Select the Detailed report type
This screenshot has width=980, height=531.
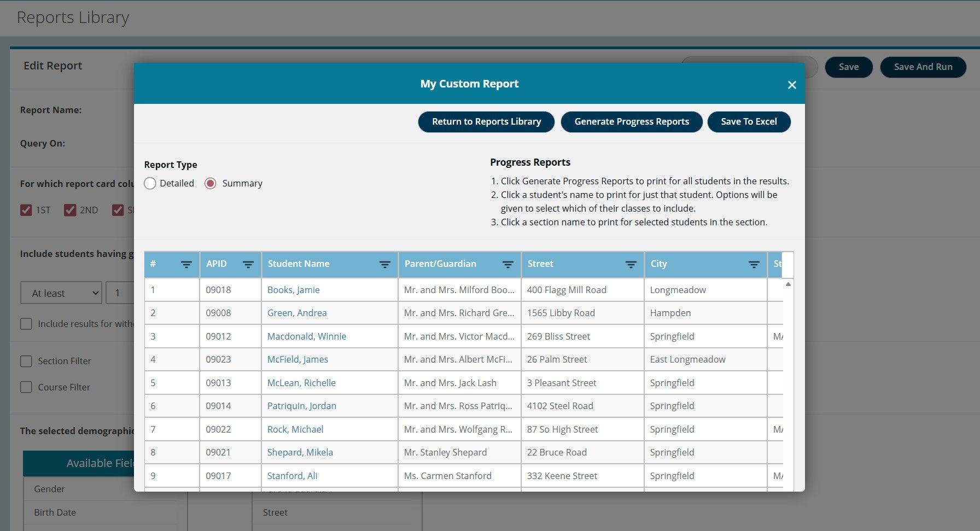[150, 183]
